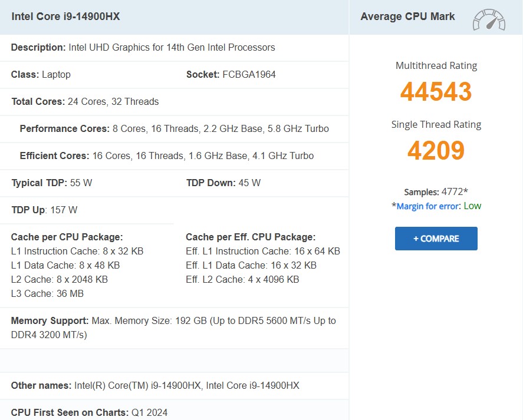Click the TDP Up 157 W entry
This screenshot has width=523, height=420.
tap(44, 210)
